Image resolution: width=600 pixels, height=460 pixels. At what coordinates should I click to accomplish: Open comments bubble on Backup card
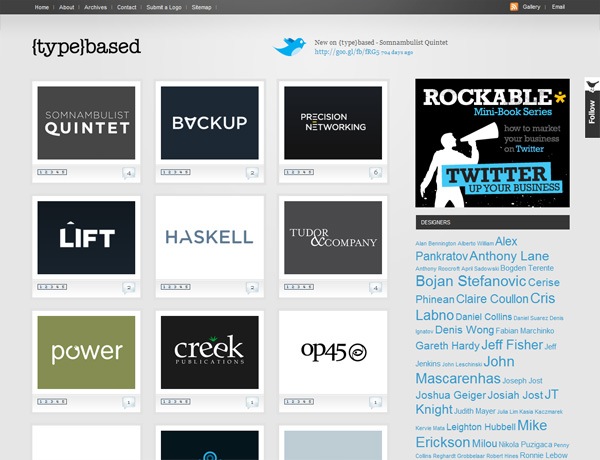(252, 173)
